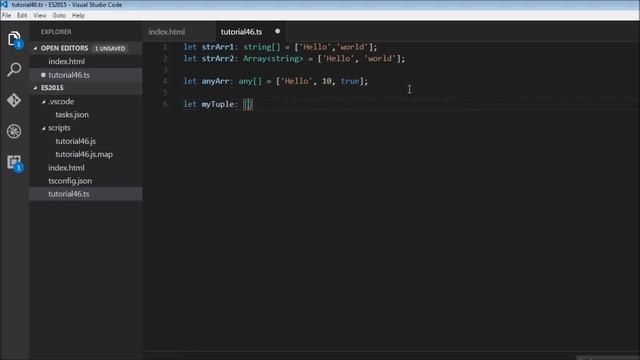The width and height of the screenshot is (640, 360).
Task: Open tutorial46.js in scripts folder
Action: 76,141
